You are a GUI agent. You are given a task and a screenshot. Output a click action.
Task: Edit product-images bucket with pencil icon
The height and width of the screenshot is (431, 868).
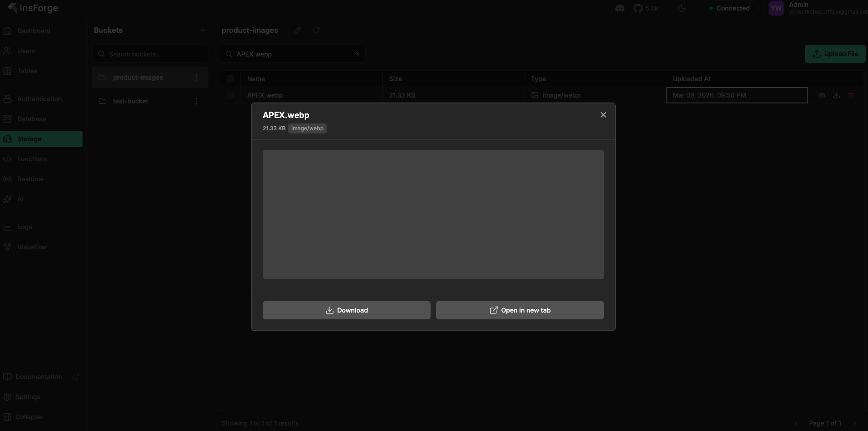(x=298, y=30)
